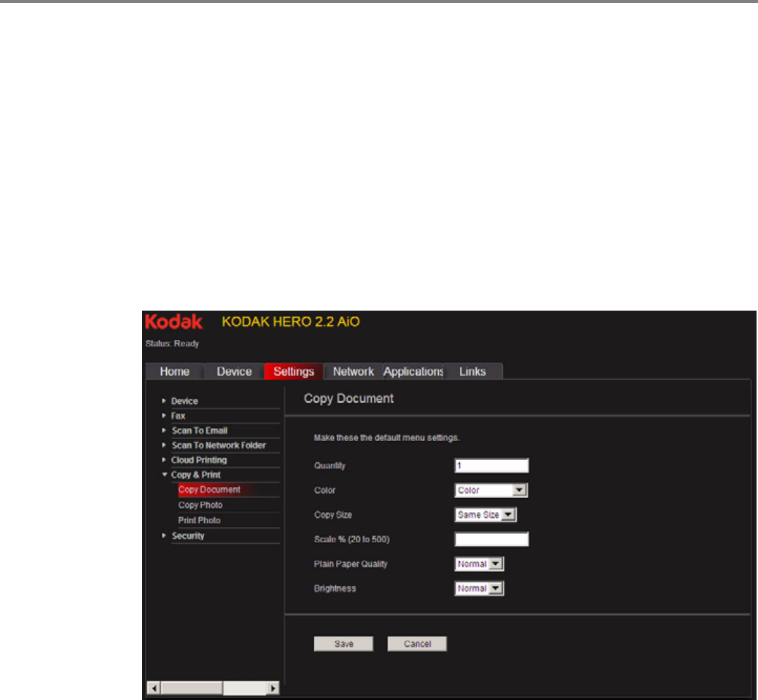Open the Copy Photo settings
Viewport: 758px width, 700px height.
200,505
